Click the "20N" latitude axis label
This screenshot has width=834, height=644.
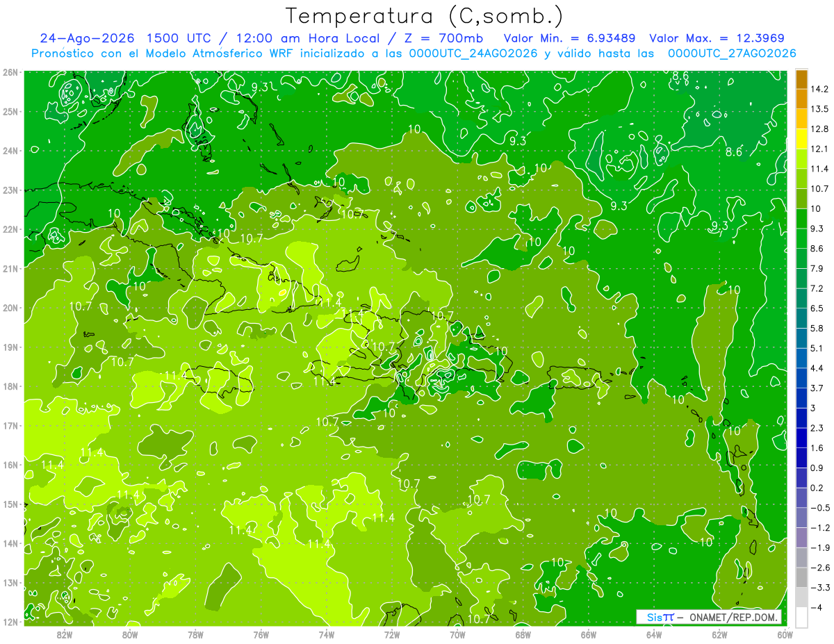point(10,308)
